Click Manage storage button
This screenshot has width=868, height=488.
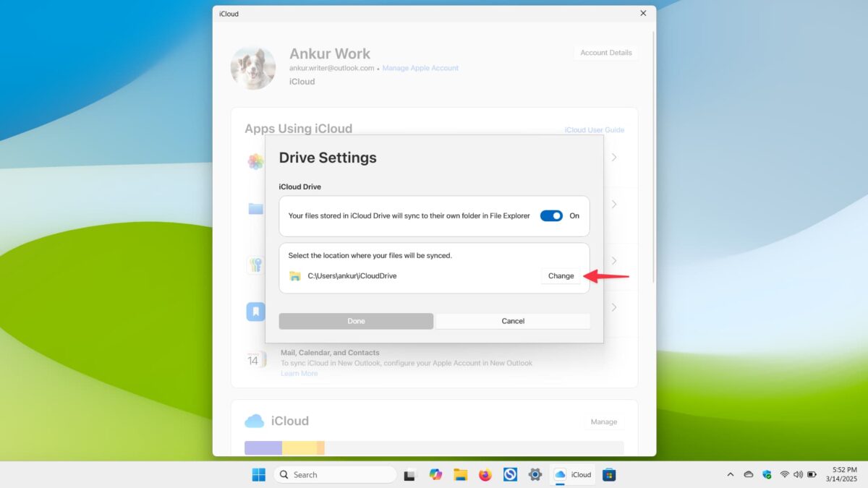(x=604, y=421)
